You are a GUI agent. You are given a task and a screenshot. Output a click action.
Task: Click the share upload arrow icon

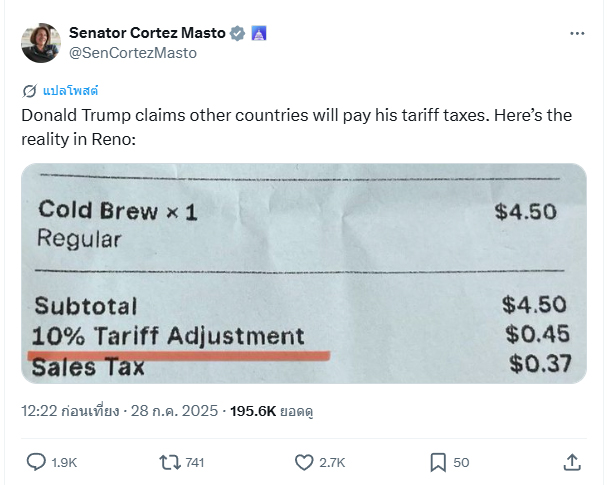tap(572, 462)
